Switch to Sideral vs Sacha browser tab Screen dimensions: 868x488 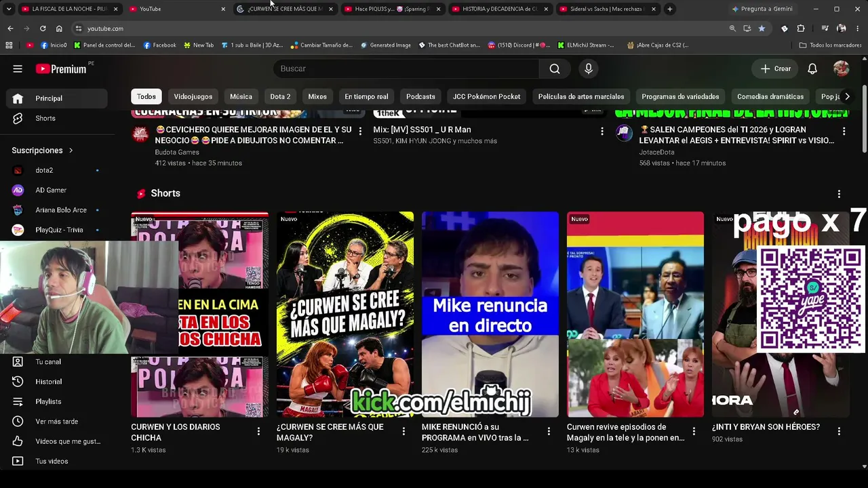(608, 9)
